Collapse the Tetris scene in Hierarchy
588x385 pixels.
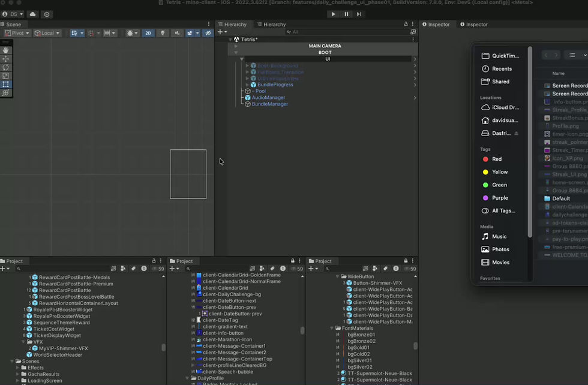230,40
